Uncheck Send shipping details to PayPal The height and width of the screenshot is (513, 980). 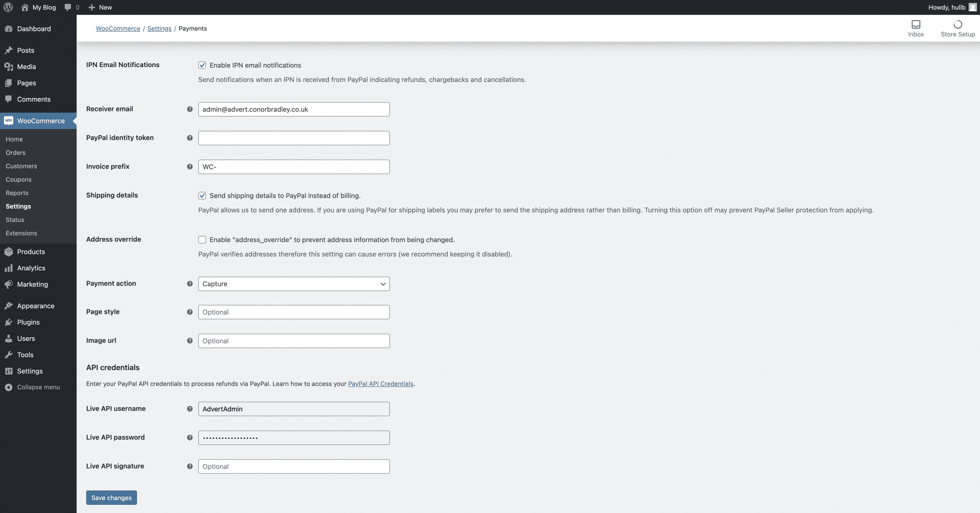202,196
